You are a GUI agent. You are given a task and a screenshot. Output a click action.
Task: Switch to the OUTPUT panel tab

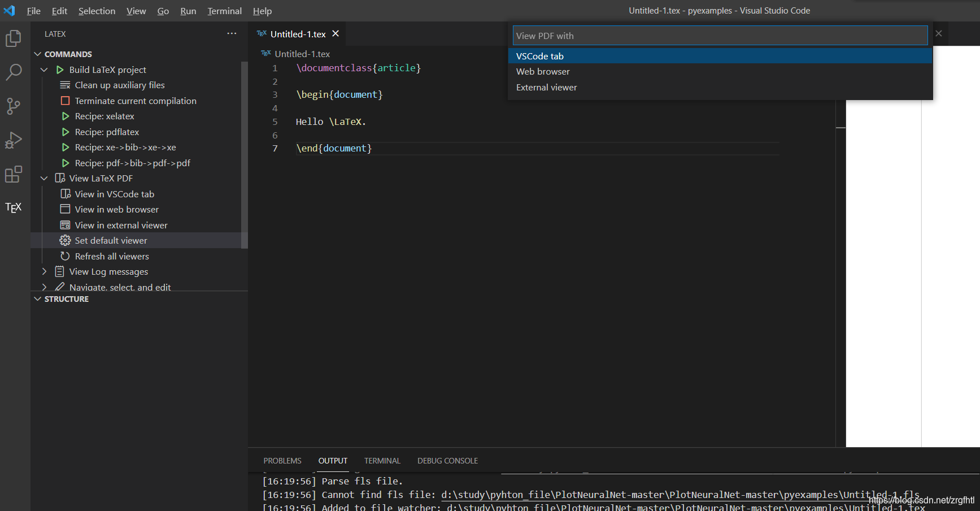tap(333, 461)
